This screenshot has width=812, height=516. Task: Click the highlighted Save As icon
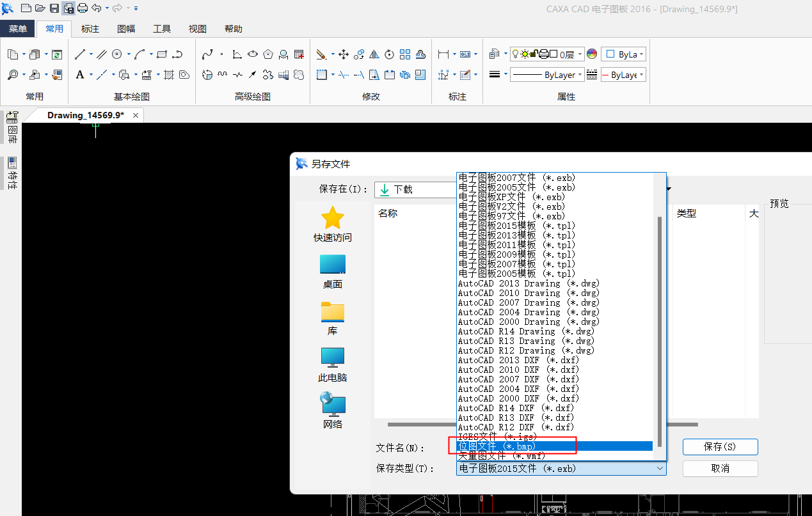click(68, 8)
